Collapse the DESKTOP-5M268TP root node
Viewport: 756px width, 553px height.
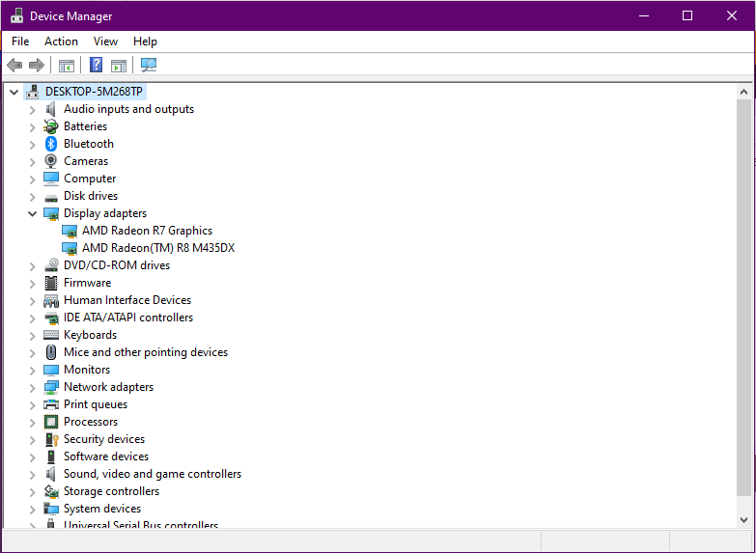pos(14,92)
